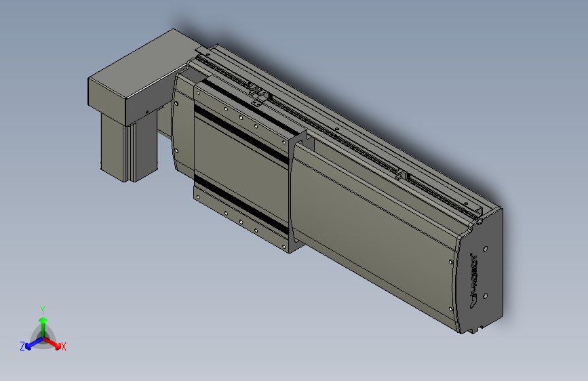Select the engraved logo on the end cap
The width and height of the screenshot is (588, 381).
pyautogui.click(x=473, y=281)
